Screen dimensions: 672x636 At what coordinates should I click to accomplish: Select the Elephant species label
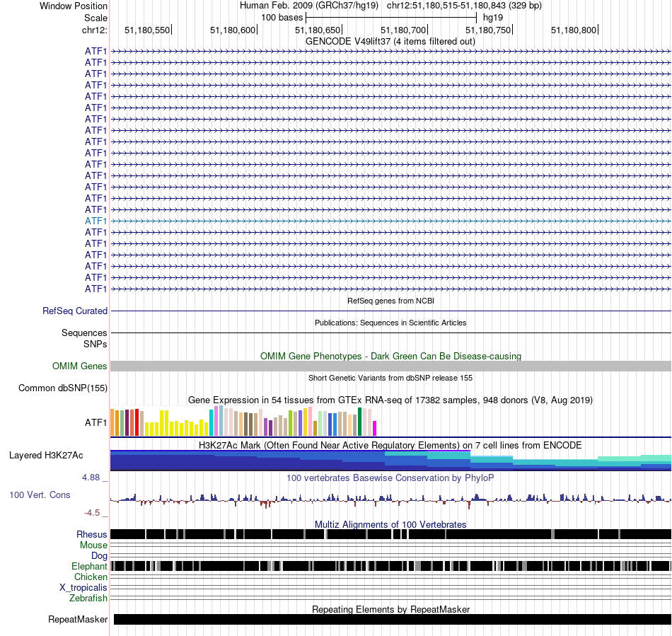[x=89, y=566]
